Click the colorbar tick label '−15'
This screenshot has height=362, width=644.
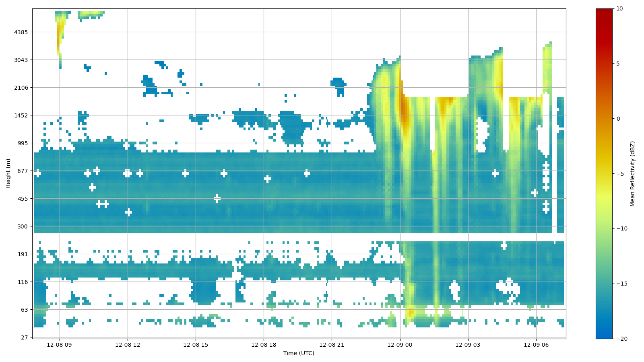[x=621, y=284]
